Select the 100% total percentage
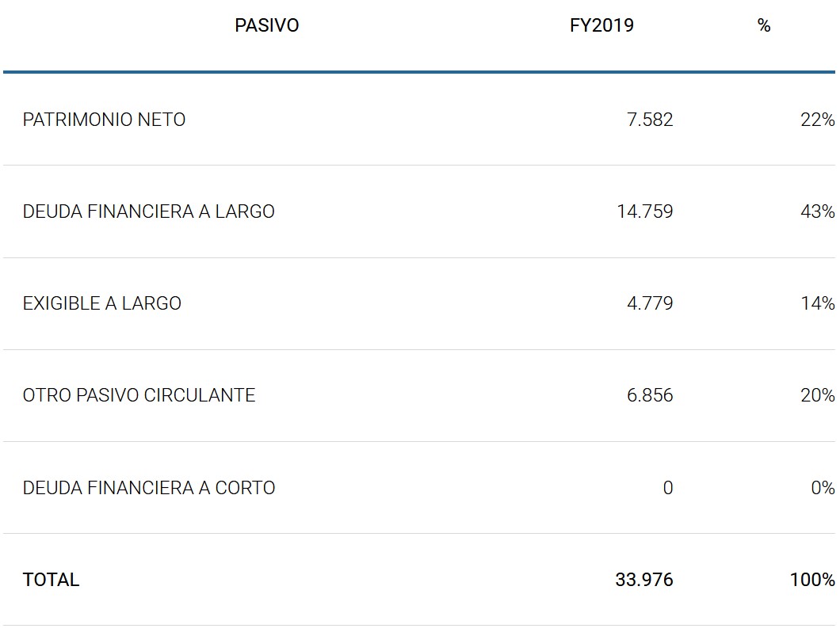Viewport: 840px width, 632px height. [811, 579]
